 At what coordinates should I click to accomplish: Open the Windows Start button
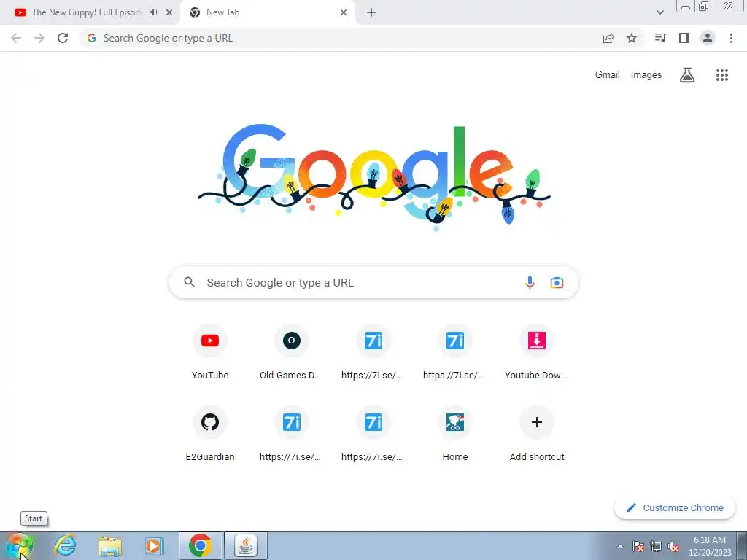19,545
